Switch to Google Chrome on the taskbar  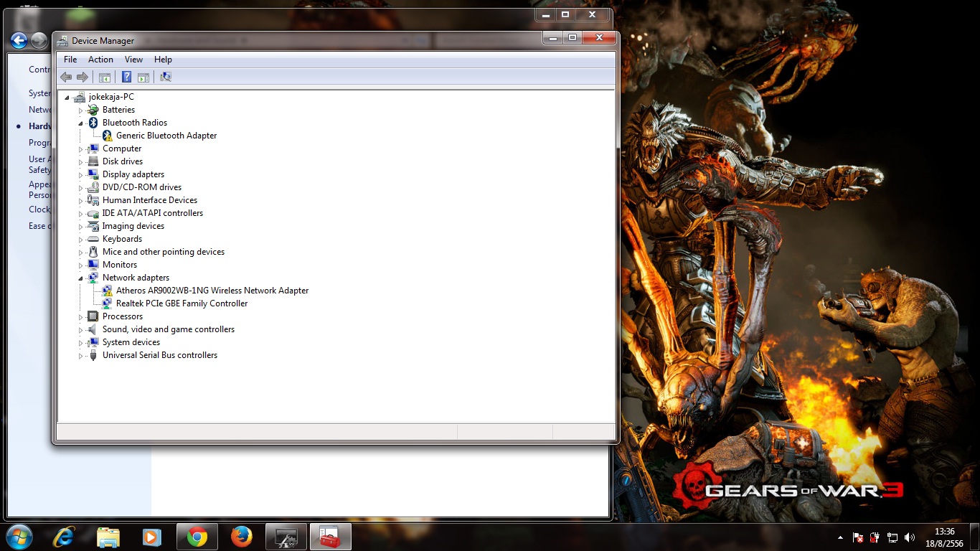point(197,537)
